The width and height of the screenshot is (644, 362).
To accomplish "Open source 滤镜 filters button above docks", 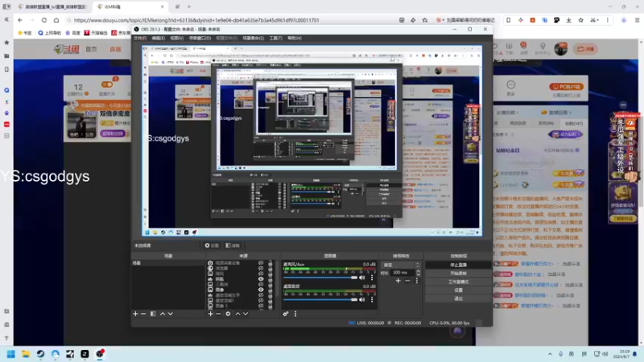I will tap(233, 245).
